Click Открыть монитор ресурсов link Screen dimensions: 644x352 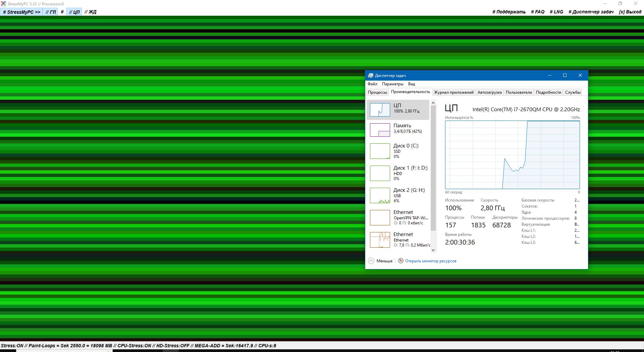pos(431,261)
